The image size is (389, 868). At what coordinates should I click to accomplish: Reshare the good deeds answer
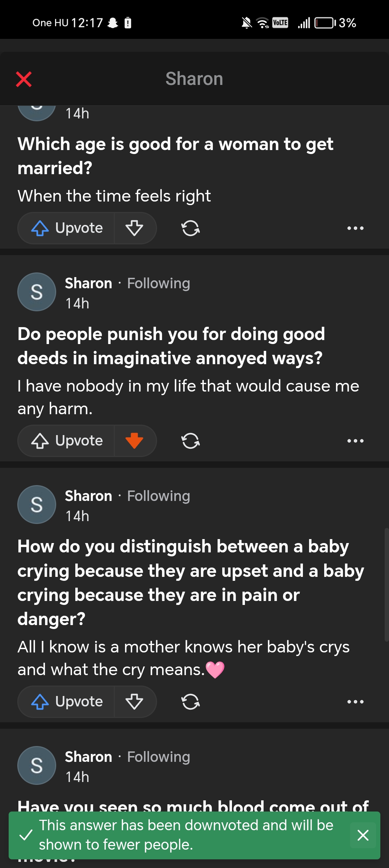(191, 441)
